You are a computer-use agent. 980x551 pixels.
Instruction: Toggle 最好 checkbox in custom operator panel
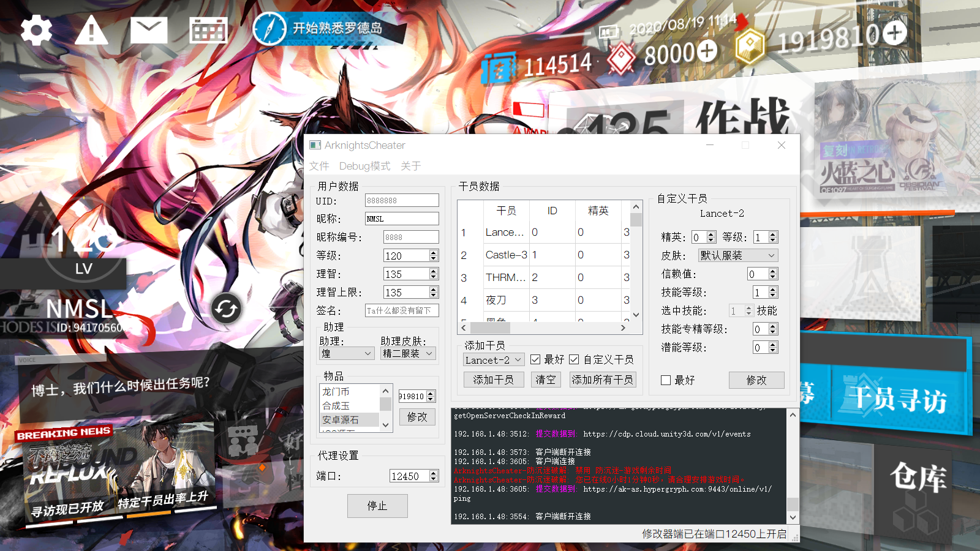[666, 380]
